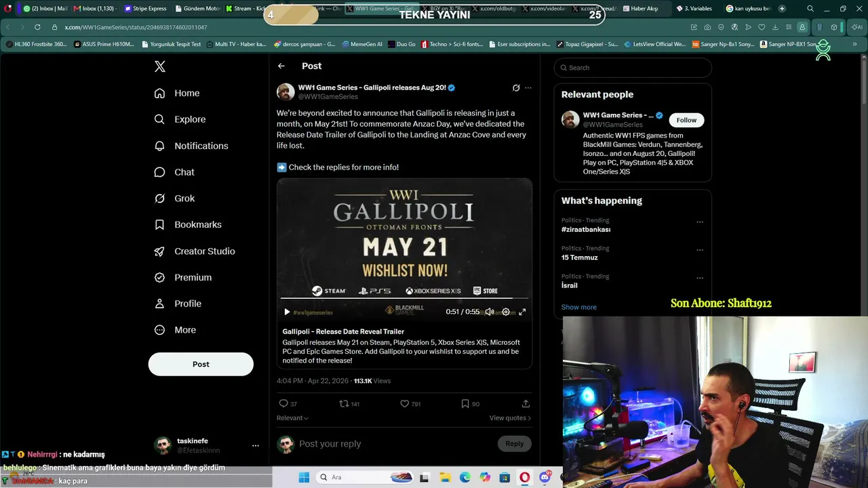Click the browser address bar URL

(x=136, y=27)
